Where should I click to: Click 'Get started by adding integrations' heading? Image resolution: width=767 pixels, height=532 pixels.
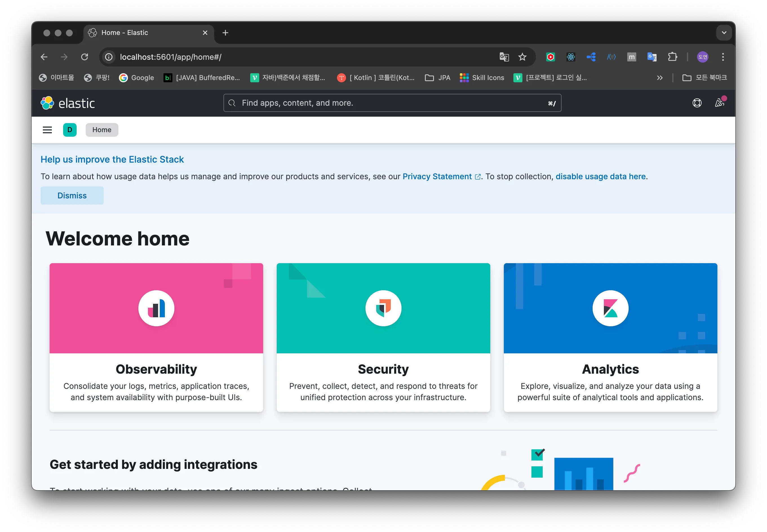pos(153,465)
